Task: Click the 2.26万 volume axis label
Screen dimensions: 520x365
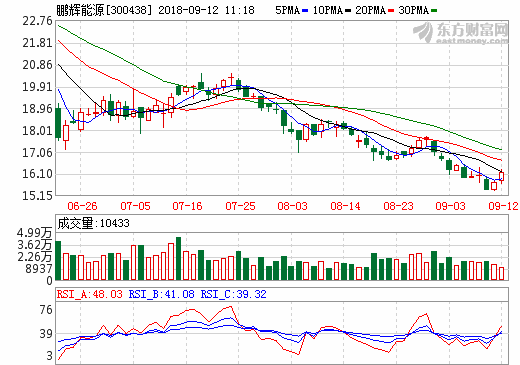Action: point(35,257)
